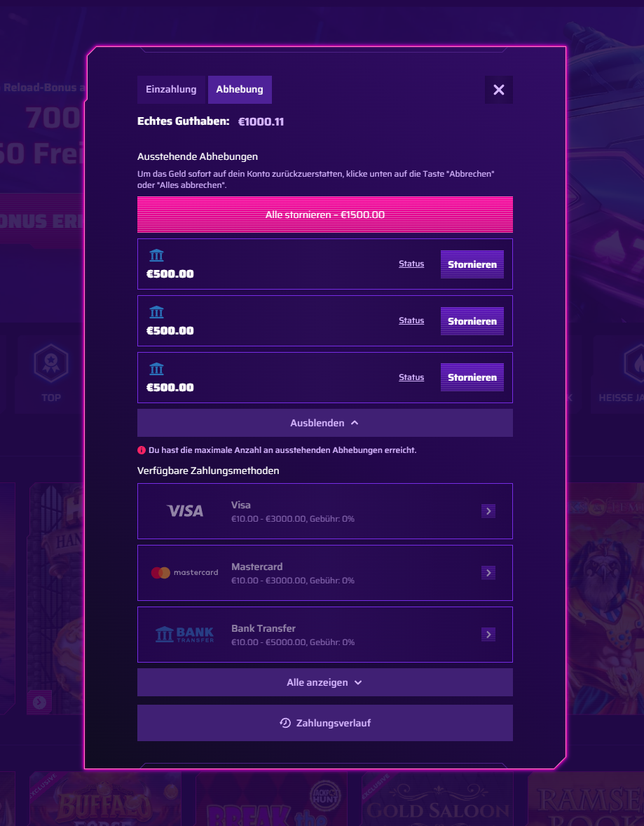Open the Status link of the third withdrawal

[x=411, y=377]
